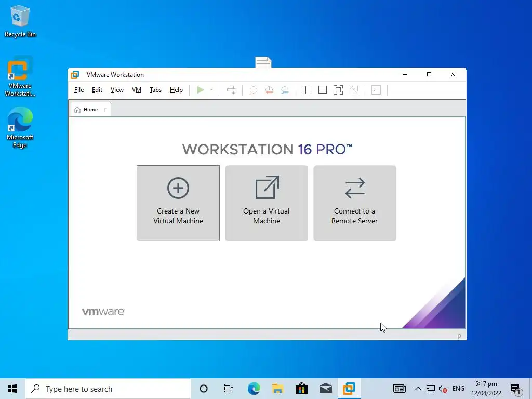Open the File menu
Screen dimensions: 532x399
pyautogui.click(x=79, y=90)
